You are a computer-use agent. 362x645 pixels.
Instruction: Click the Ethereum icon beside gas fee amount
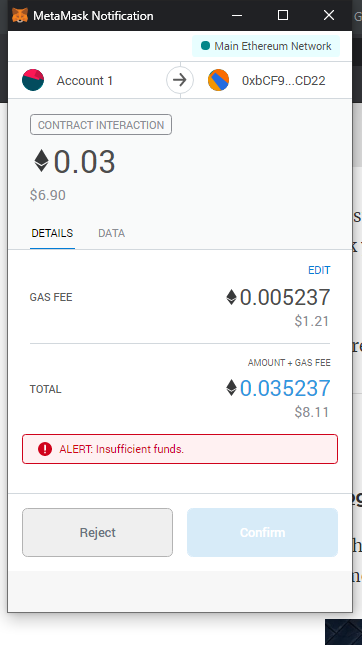coord(231,297)
